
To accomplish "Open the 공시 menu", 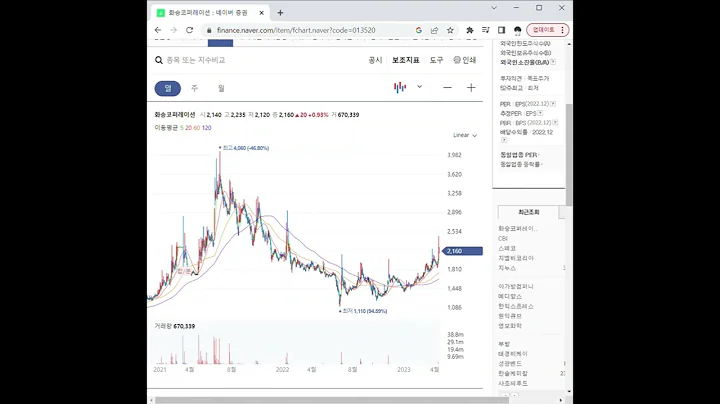I will point(375,60).
